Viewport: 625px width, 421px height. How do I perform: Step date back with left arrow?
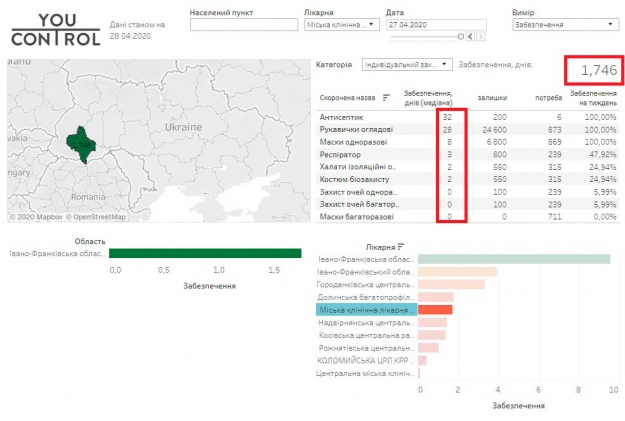[468, 36]
